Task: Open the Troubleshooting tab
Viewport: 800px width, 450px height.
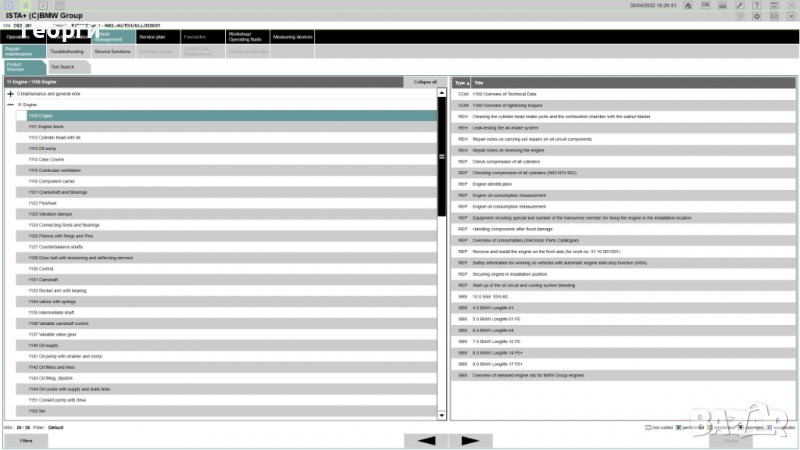Action: 68,52
